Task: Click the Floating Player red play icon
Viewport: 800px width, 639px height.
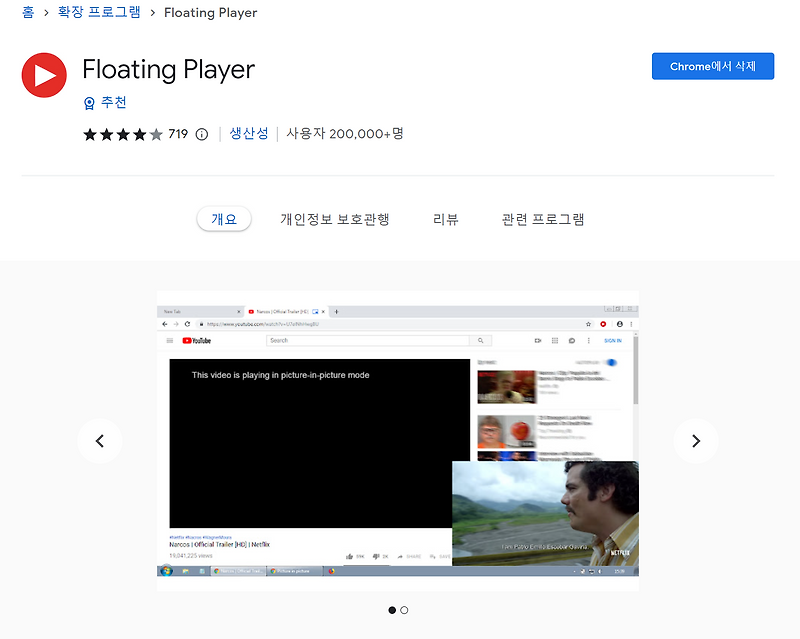Action: pyautogui.click(x=44, y=75)
